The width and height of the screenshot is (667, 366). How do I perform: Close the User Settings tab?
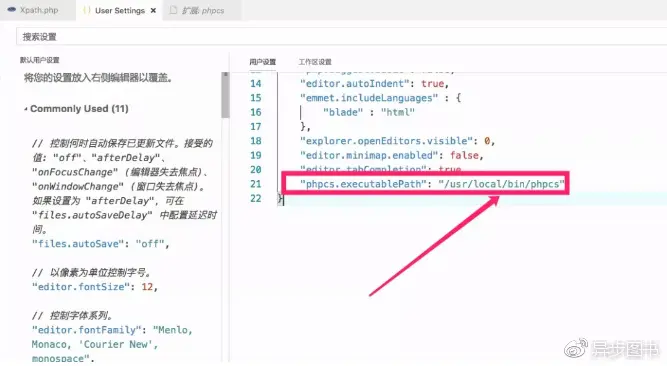click(154, 11)
